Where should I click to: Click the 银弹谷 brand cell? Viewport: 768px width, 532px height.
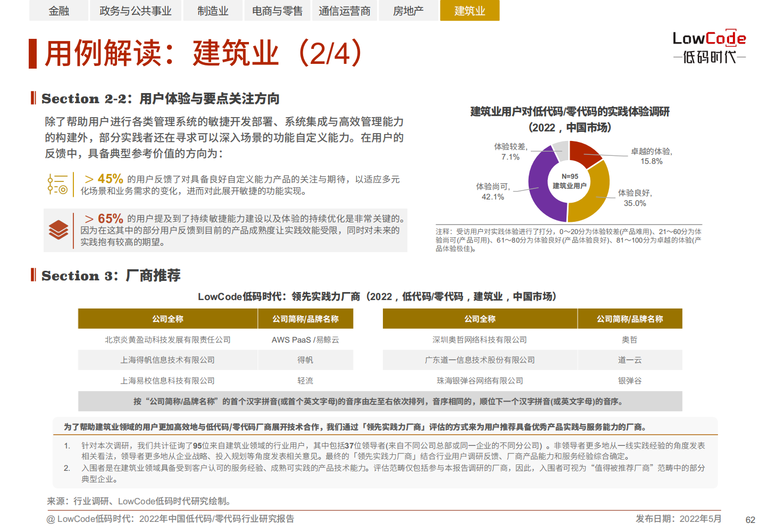[630, 380]
